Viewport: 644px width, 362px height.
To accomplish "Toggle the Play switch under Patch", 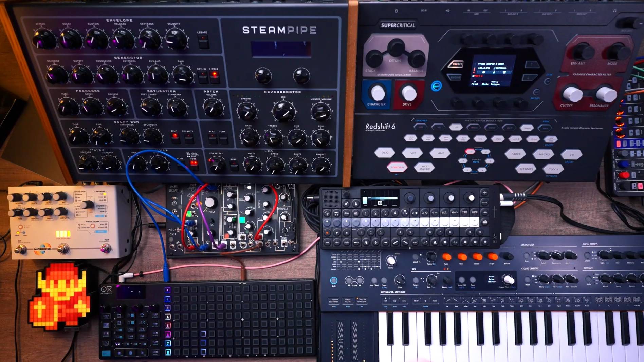I will coord(212,138).
